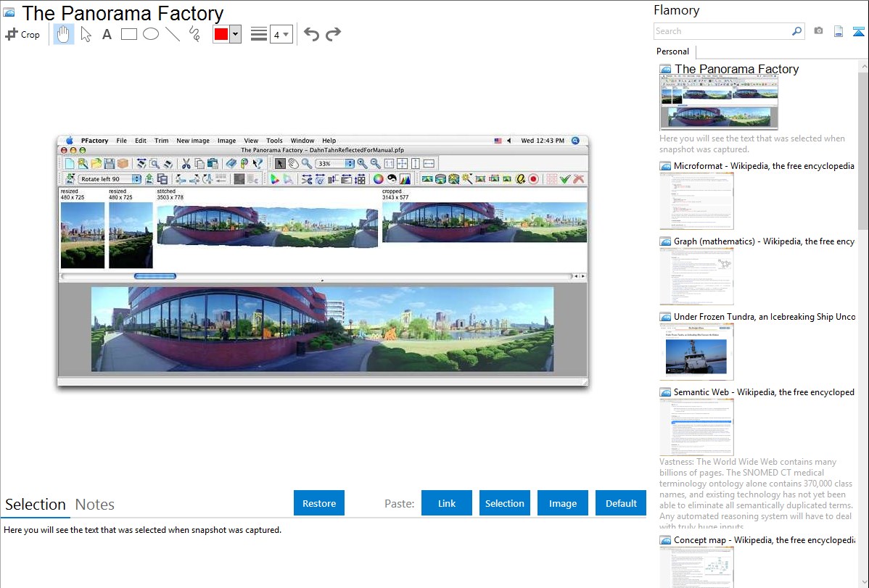Open the Tools menu in the snapshot
This screenshot has height=588, width=869.
274,141
